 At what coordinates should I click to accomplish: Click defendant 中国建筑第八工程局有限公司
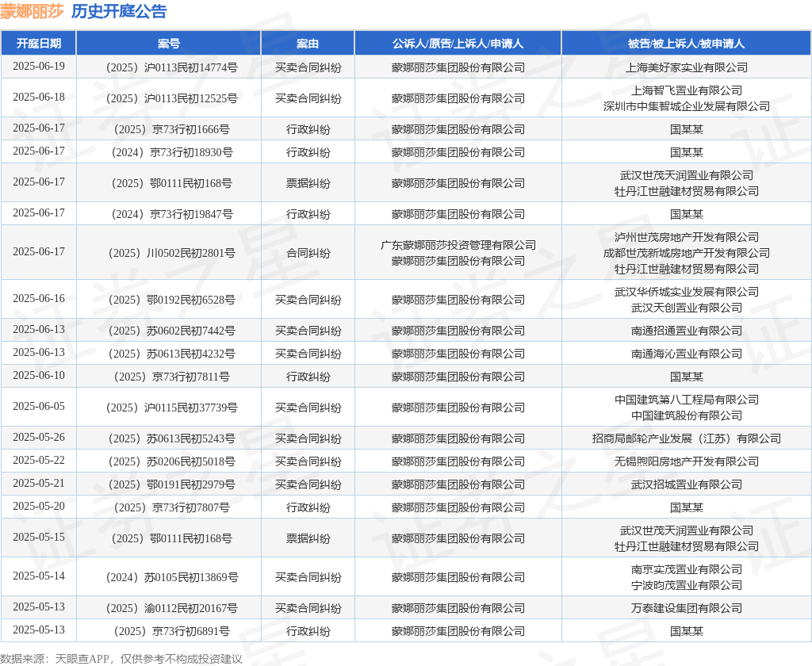point(687,400)
